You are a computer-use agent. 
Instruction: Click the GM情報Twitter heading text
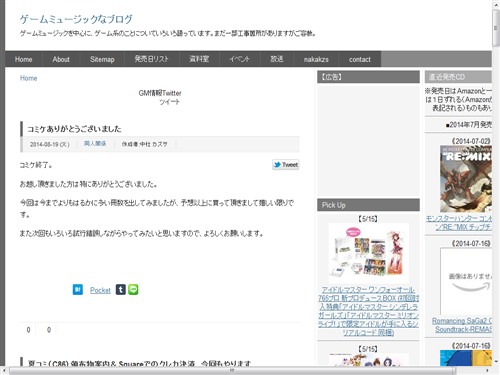pyautogui.click(x=160, y=93)
